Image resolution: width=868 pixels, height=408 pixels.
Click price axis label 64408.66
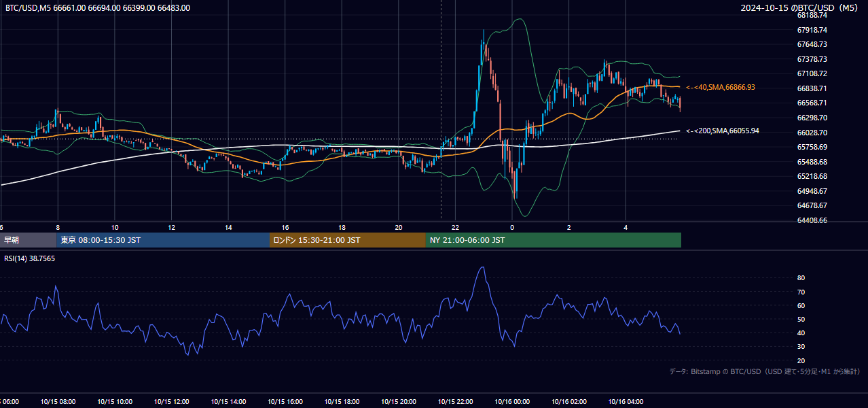(812, 220)
